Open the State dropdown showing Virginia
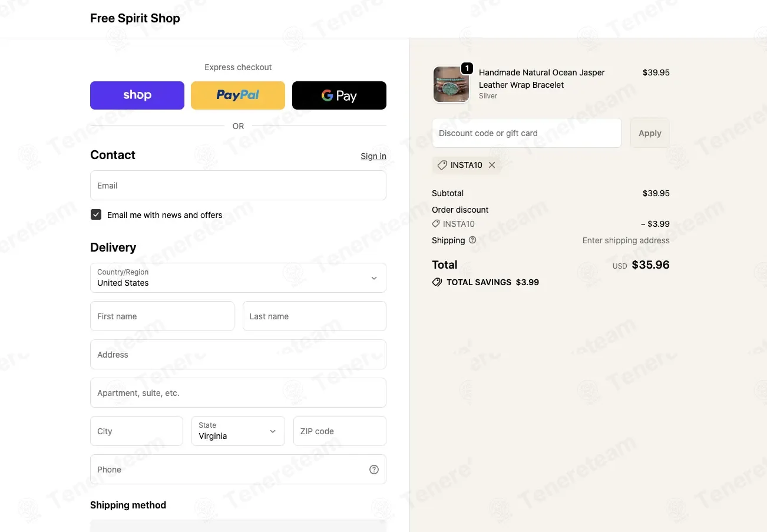The image size is (767, 532). point(238,431)
